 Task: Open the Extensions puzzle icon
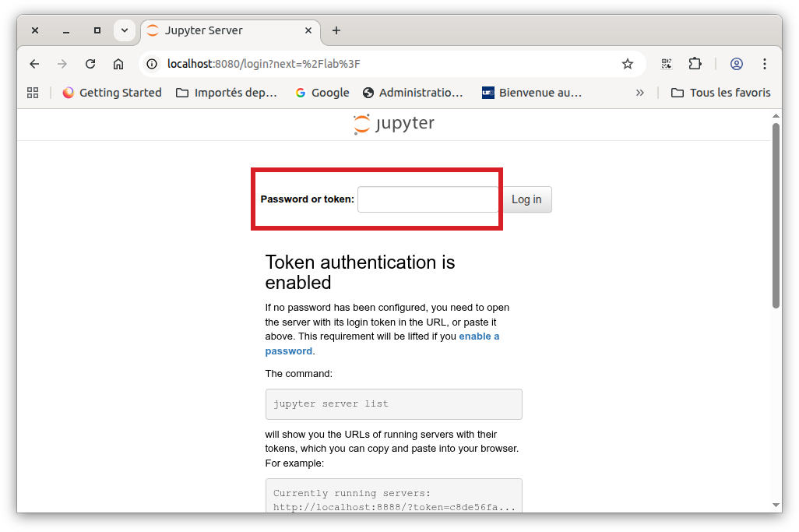695,64
